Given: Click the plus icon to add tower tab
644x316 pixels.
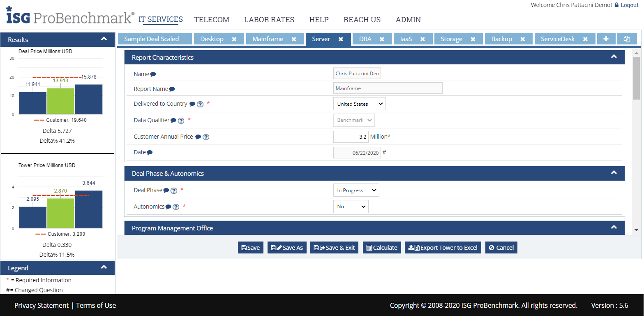Looking at the screenshot, I should pos(606,39).
